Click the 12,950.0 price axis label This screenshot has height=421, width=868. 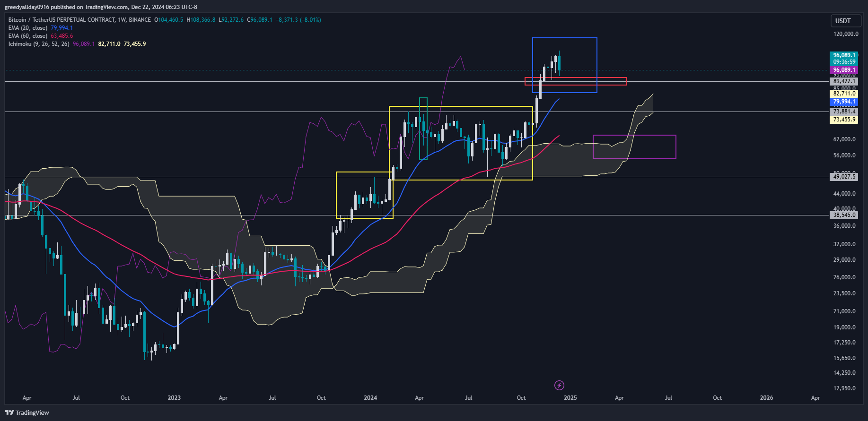(844, 388)
